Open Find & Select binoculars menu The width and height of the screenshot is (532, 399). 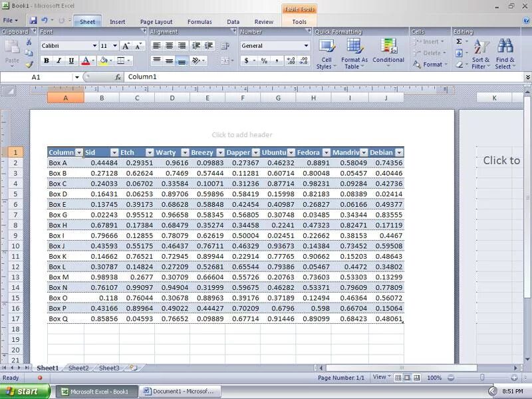(505, 54)
